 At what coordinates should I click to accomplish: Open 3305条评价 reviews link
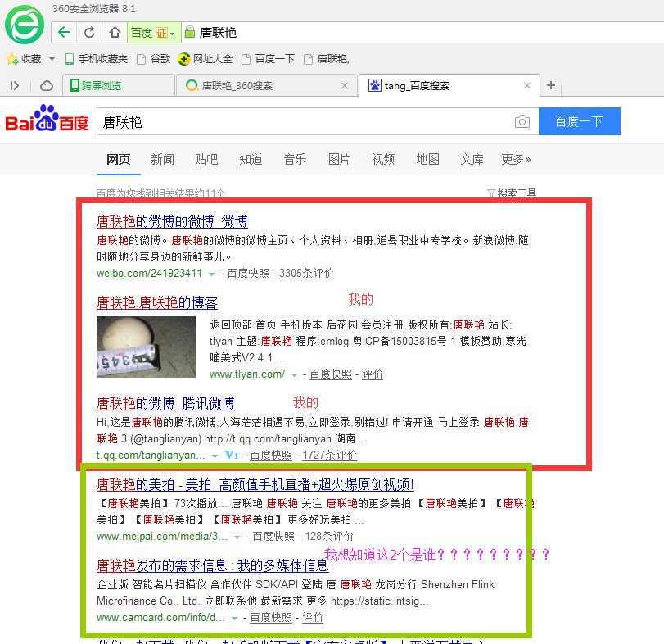pyautogui.click(x=306, y=274)
